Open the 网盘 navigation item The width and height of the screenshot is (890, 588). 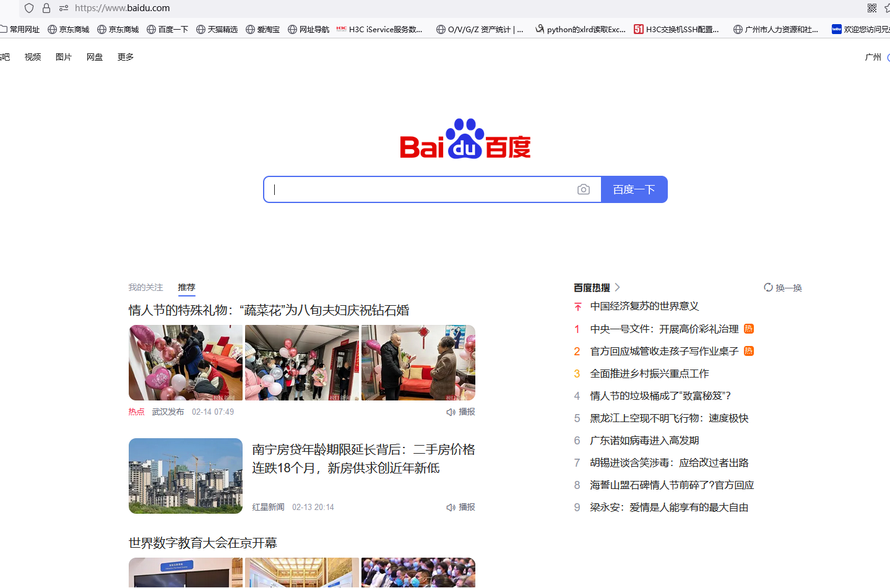pos(95,57)
